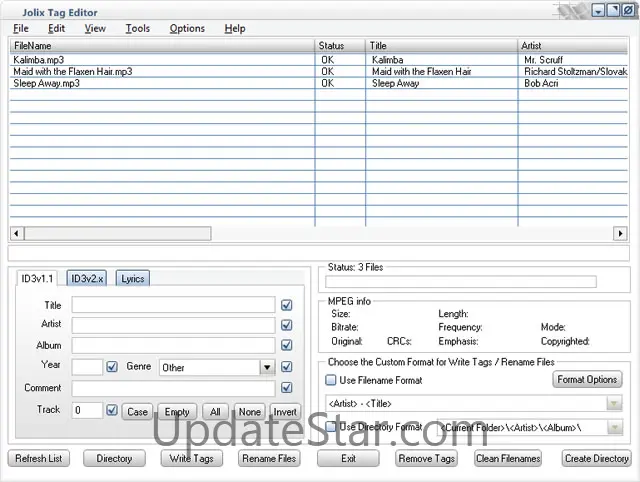Image resolution: width=640 pixels, height=482 pixels.
Task: Click the horizontal scrollbar thumb
Action: click(x=118, y=233)
